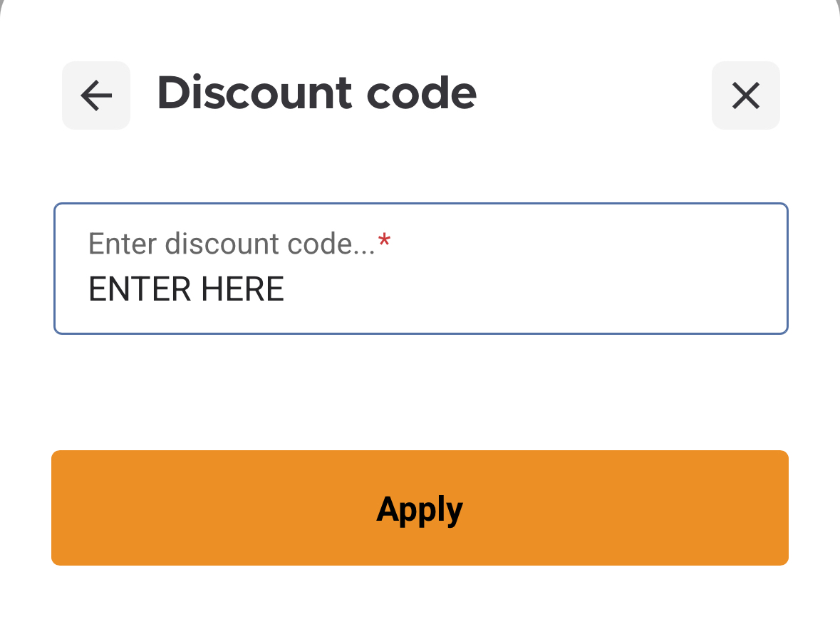The height and width of the screenshot is (634, 840).
Task: Hit the close icon at top right
Action: click(745, 95)
